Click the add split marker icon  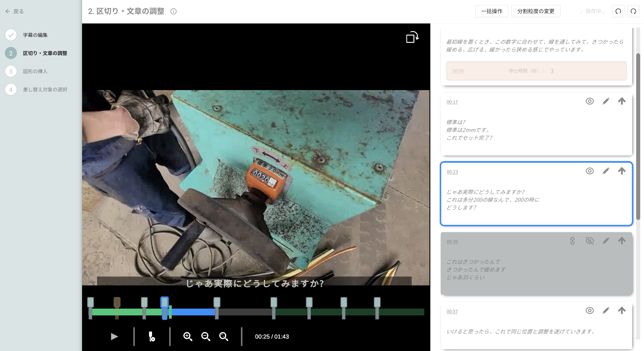(x=152, y=336)
